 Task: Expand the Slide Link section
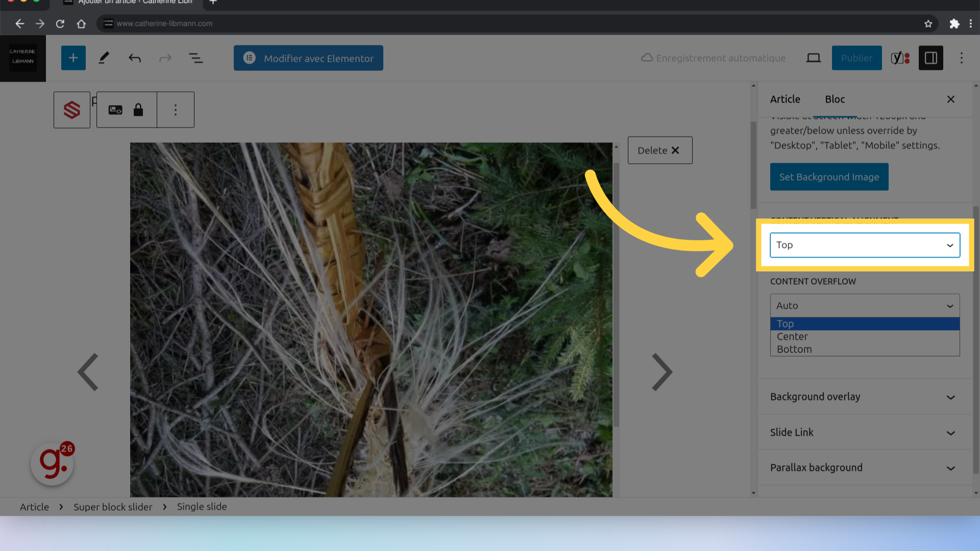point(865,432)
